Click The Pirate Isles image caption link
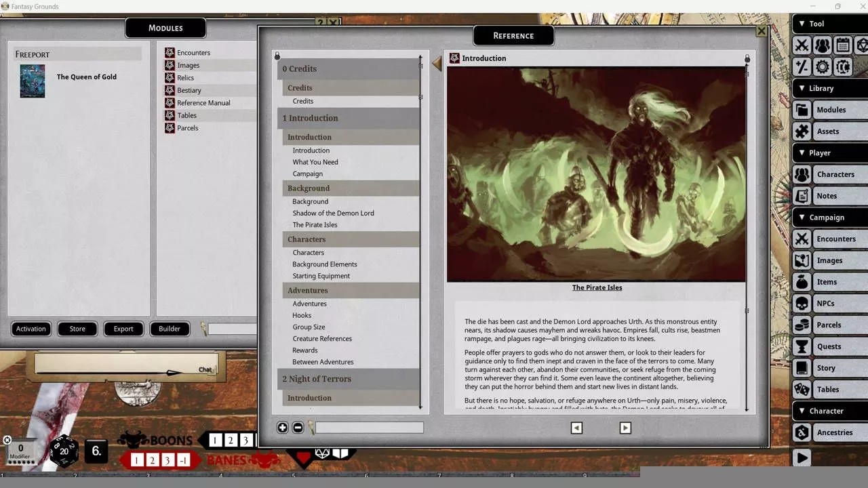868x488 pixels. coord(597,287)
